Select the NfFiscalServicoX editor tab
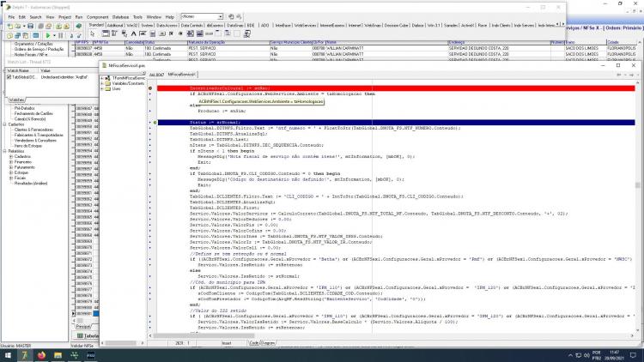 pyautogui.click(x=181, y=75)
